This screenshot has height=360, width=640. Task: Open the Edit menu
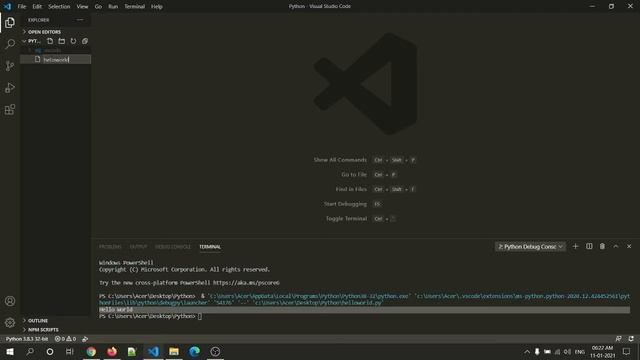[x=37, y=7]
